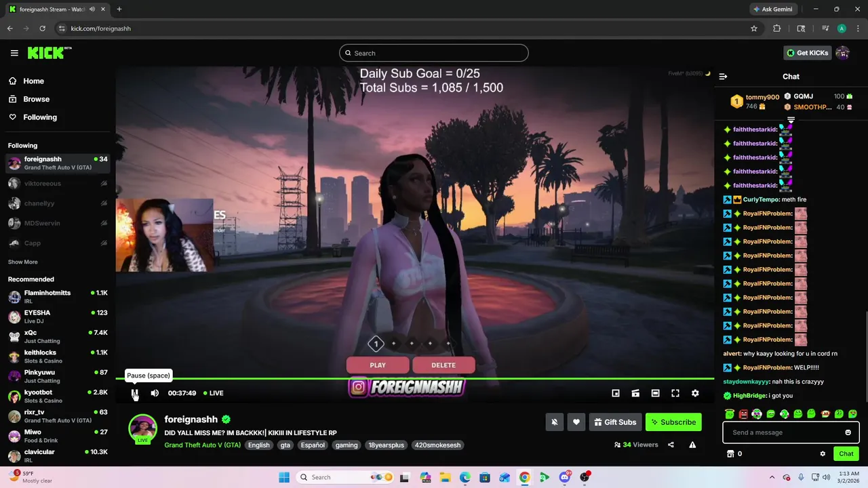
Task: Collapse chat with the arrow icon
Action: [x=723, y=77]
